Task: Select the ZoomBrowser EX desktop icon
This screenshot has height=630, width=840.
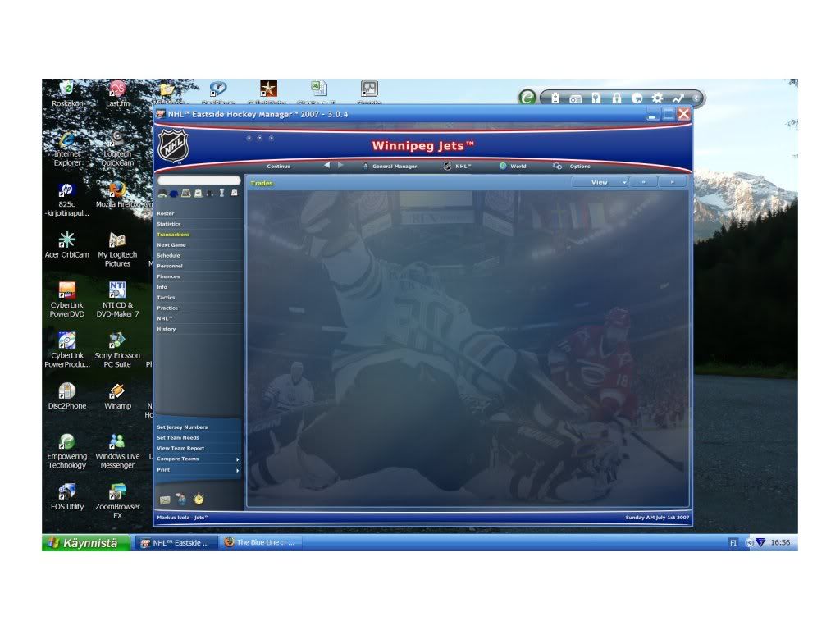Action: click(x=117, y=501)
